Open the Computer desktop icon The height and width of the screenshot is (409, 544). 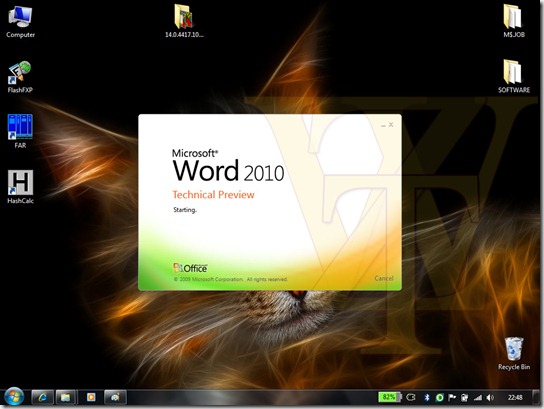click(x=20, y=22)
